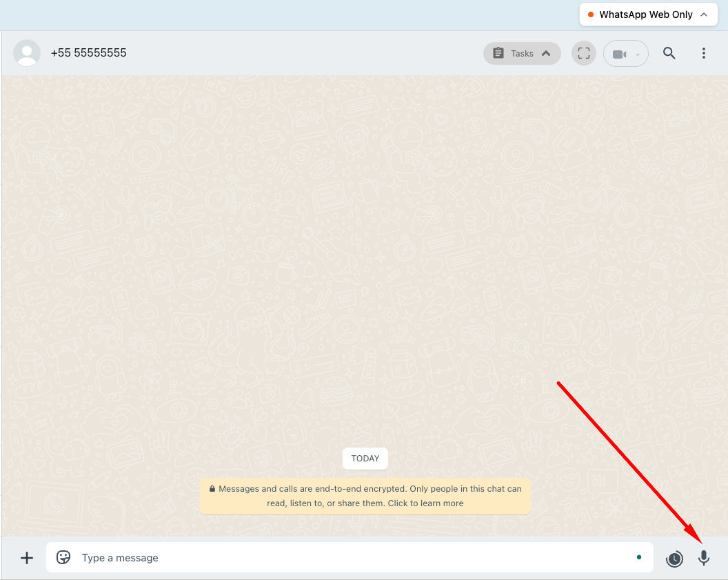Open the Tasks panel
728x580 pixels.
516,52
